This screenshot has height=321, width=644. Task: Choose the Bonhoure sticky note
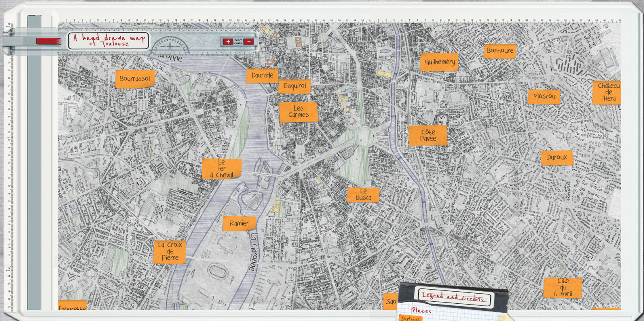(500, 51)
